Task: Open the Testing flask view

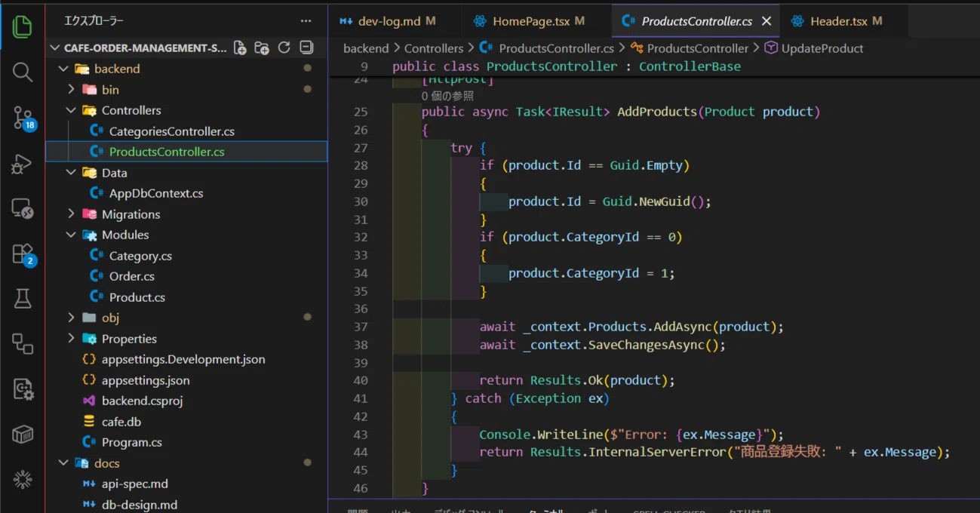Action: [23, 299]
